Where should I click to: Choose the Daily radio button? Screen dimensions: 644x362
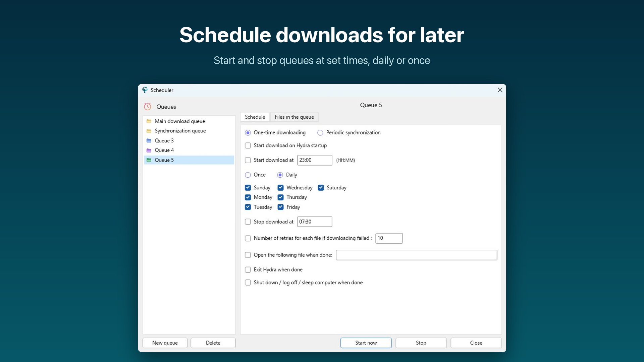click(280, 175)
